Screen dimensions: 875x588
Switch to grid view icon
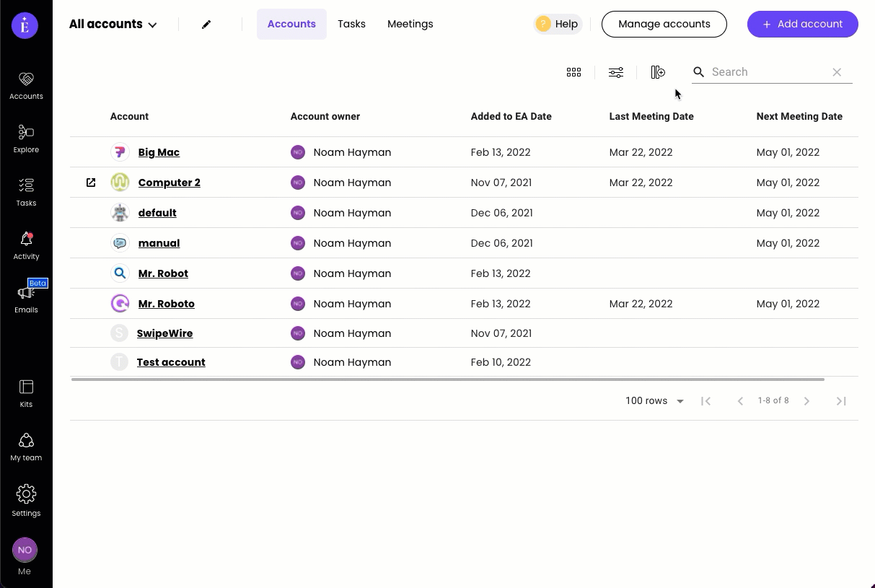tap(573, 72)
